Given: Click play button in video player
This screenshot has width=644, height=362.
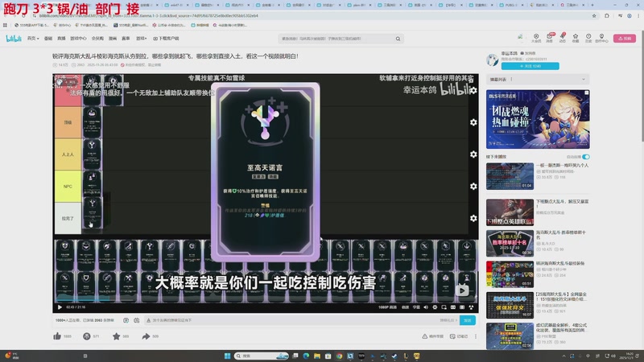Looking at the screenshot, I should [x=60, y=307].
